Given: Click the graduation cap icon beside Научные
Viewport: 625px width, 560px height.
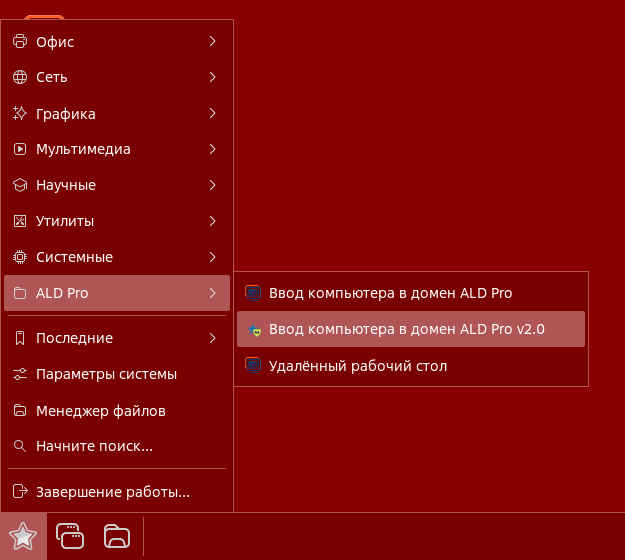Looking at the screenshot, I should click(20, 185).
